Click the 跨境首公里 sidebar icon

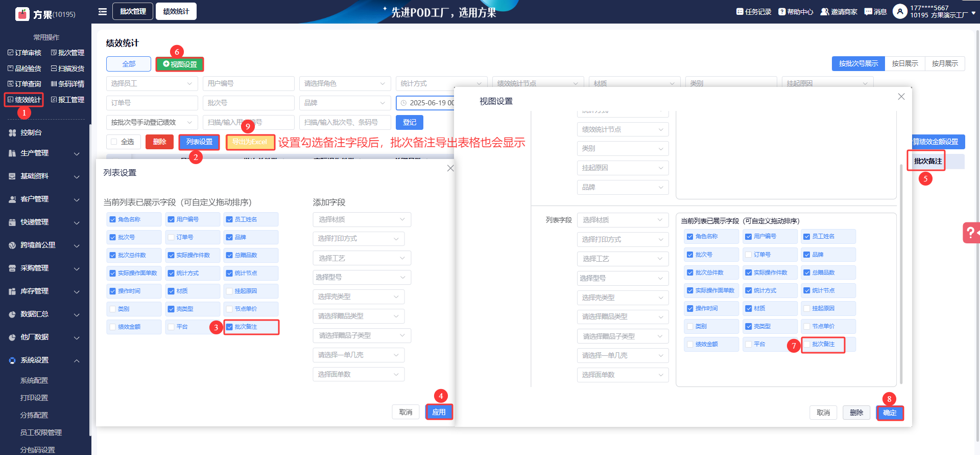[x=12, y=245]
